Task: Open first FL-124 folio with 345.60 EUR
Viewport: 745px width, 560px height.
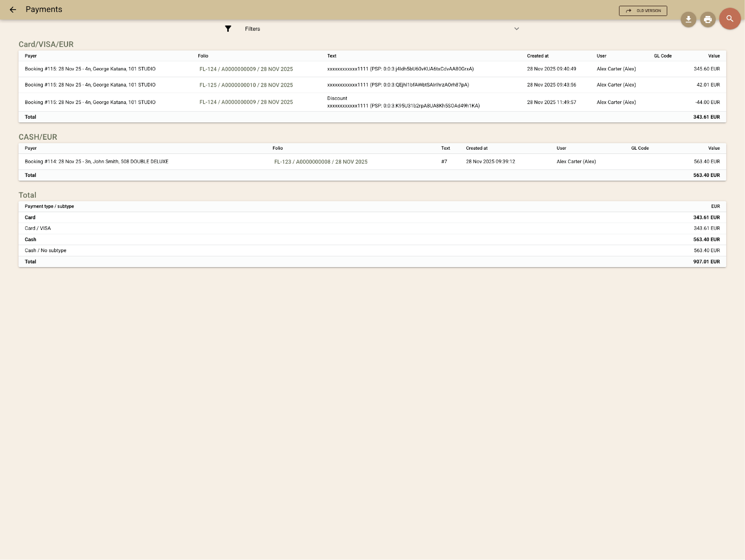Action: [246, 69]
